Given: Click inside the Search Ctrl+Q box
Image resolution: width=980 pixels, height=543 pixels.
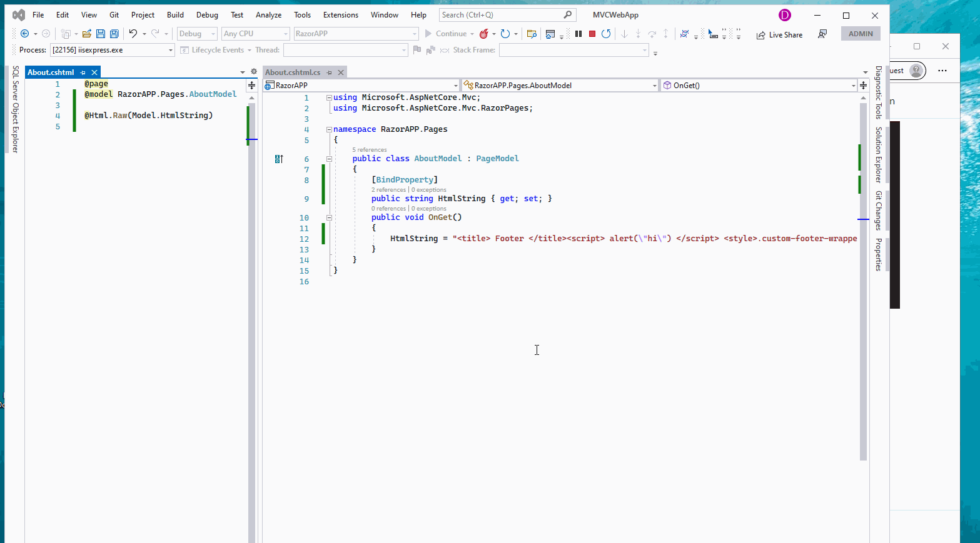Looking at the screenshot, I should pyautogui.click(x=500, y=14).
